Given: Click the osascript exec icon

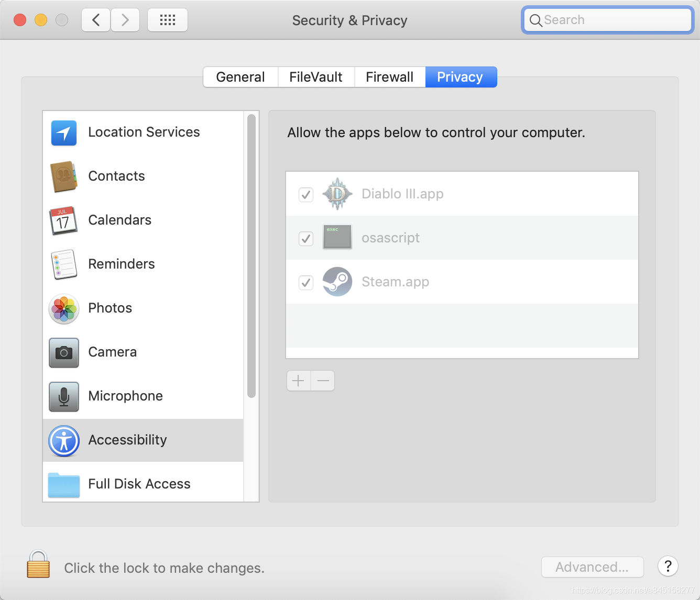Looking at the screenshot, I should point(337,237).
